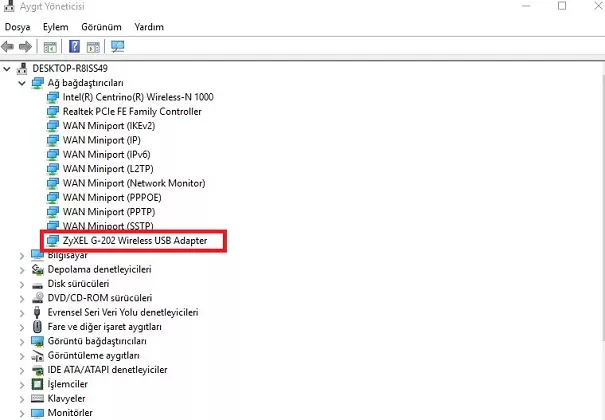605x420 pixels.
Task: Click the DESKTOP-R8ISS49 computer icon
Action: [22, 69]
